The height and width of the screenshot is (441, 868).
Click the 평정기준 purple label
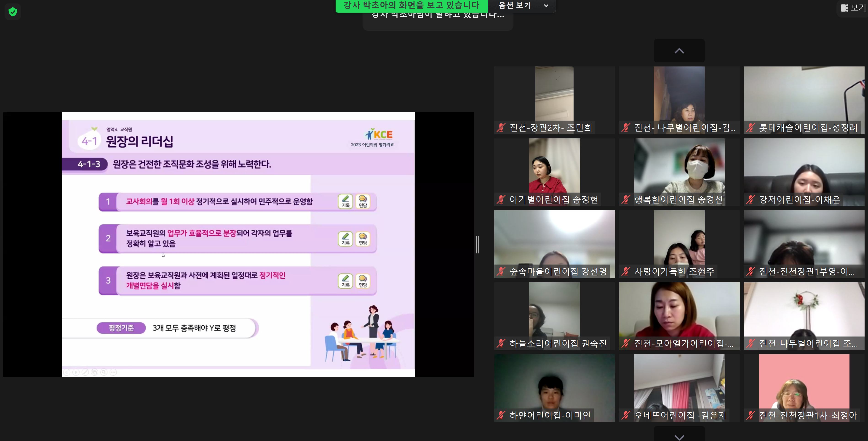[121, 327]
